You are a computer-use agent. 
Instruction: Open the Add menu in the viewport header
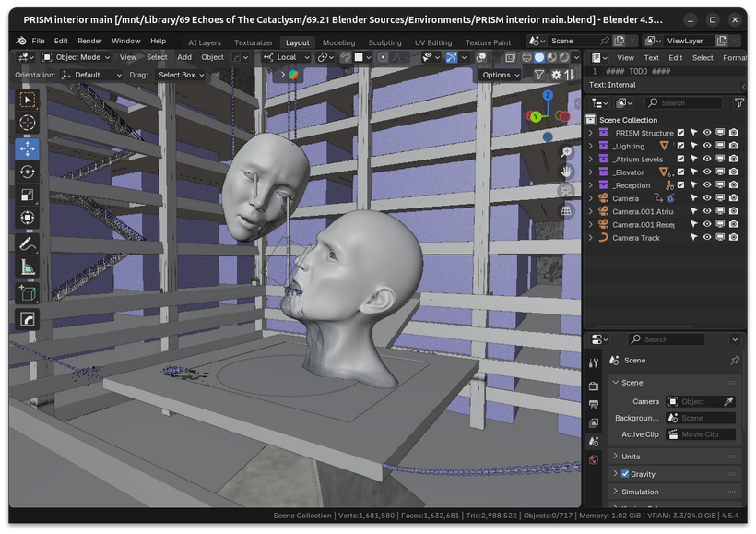184,57
